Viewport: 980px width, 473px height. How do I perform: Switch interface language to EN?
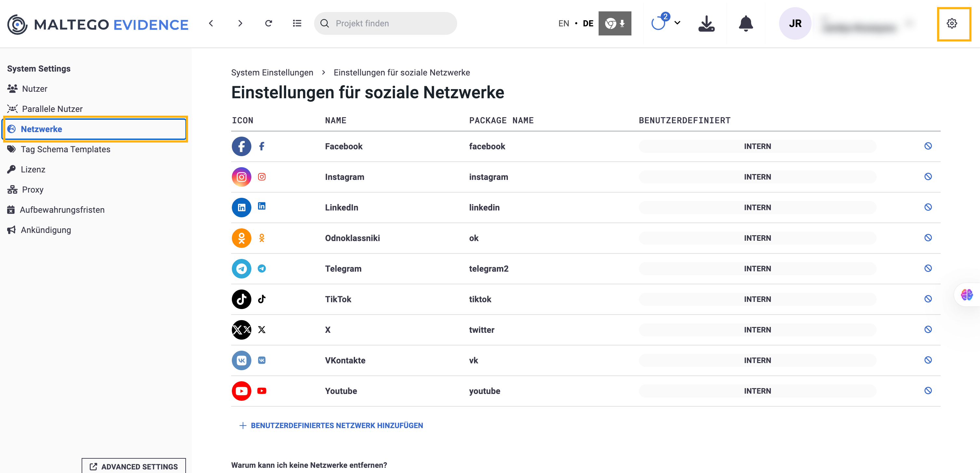point(563,24)
